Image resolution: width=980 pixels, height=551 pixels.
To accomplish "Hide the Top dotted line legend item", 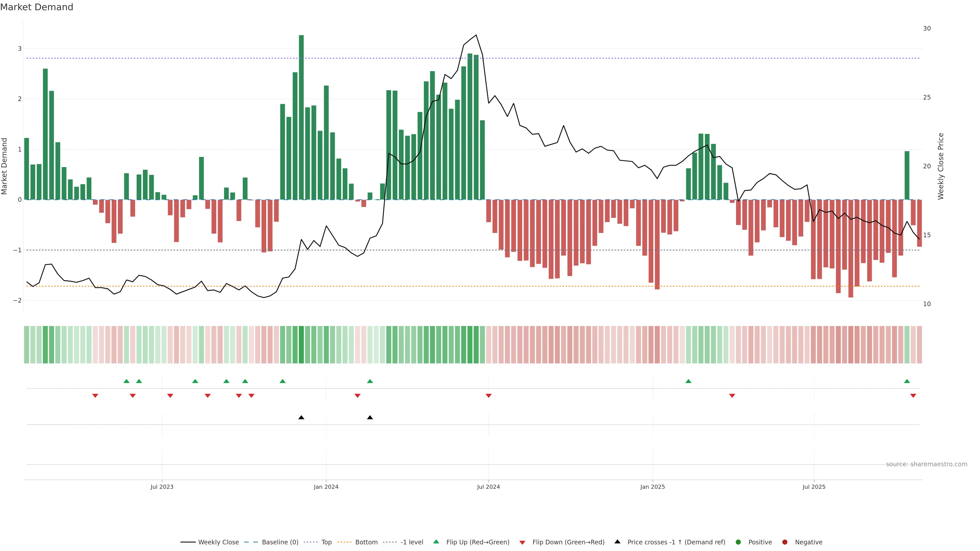I will 326,542.
